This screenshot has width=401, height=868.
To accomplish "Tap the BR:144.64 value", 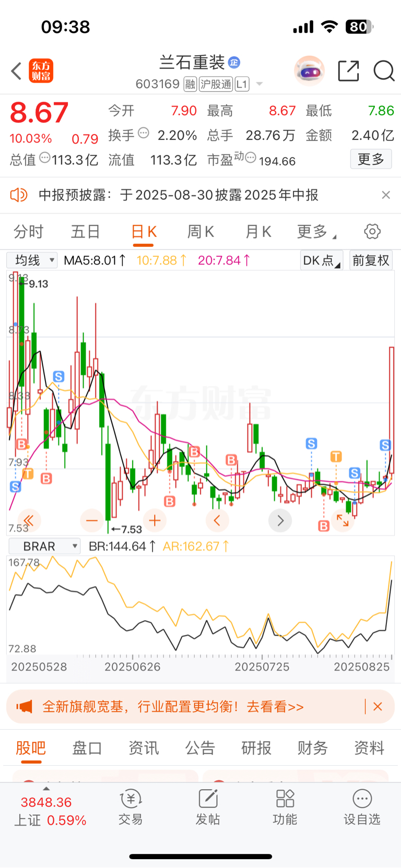I will tap(122, 546).
